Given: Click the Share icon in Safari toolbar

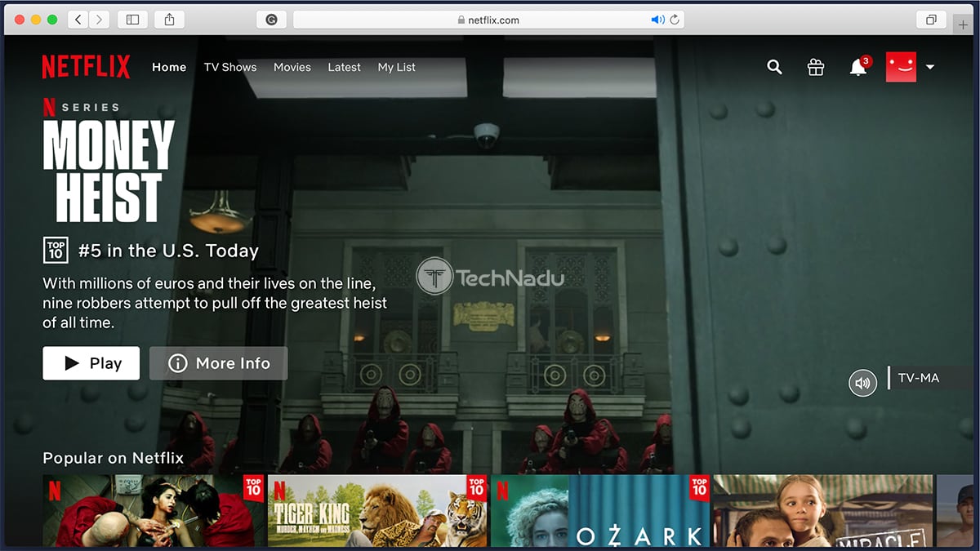Looking at the screenshot, I should 169,20.
